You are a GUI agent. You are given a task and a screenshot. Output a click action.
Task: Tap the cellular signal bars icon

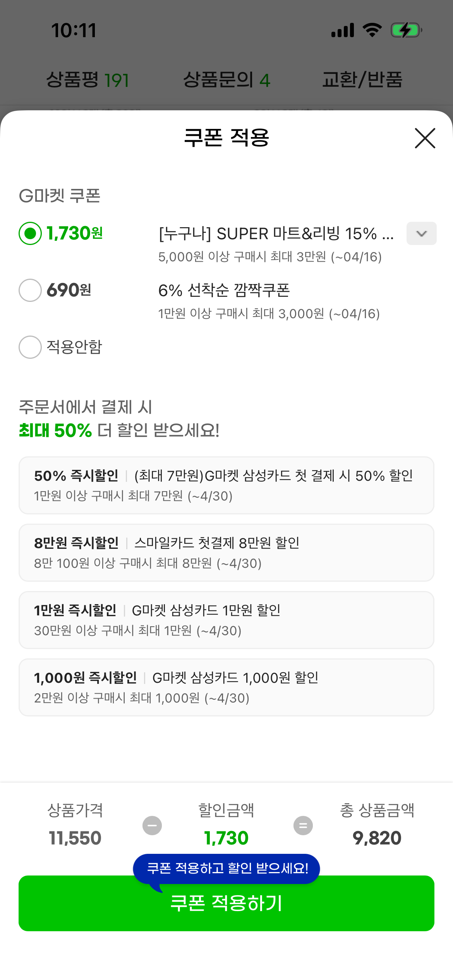tap(343, 30)
